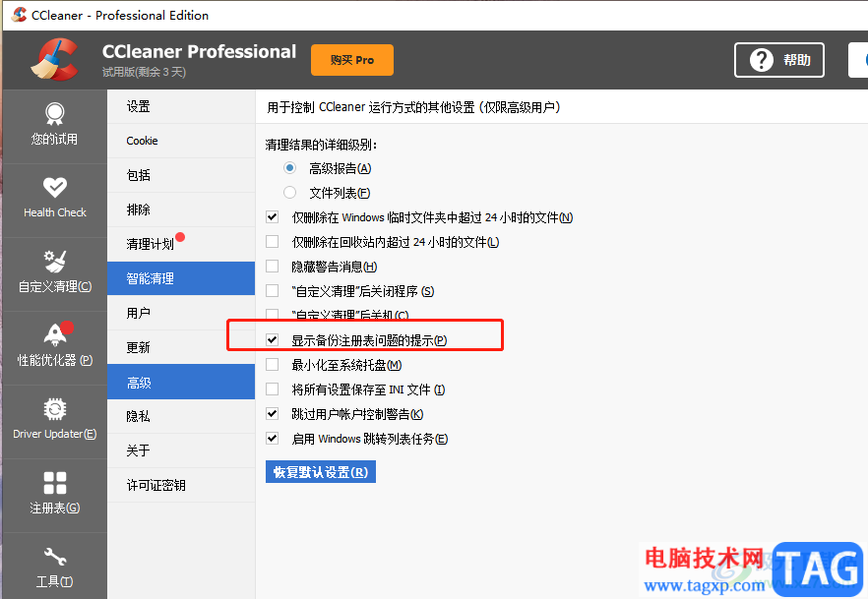Image resolution: width=868 pixels, height=599 pixels.
Task: Select 高级报告 radio button
Action: point(289,167)
